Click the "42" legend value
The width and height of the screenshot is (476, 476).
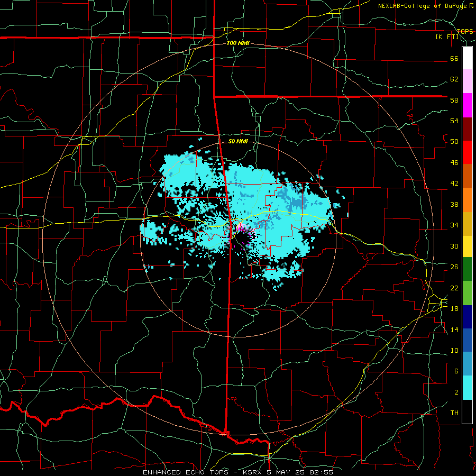[x=454, y=183]
